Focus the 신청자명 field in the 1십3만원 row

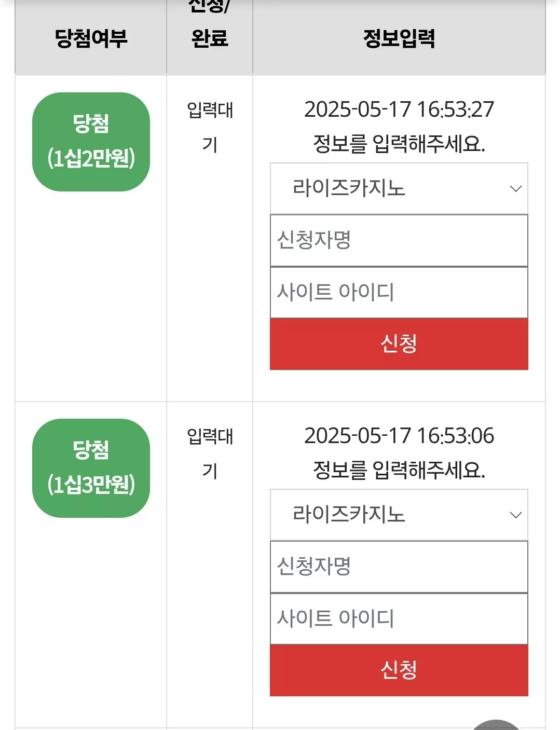399,567
